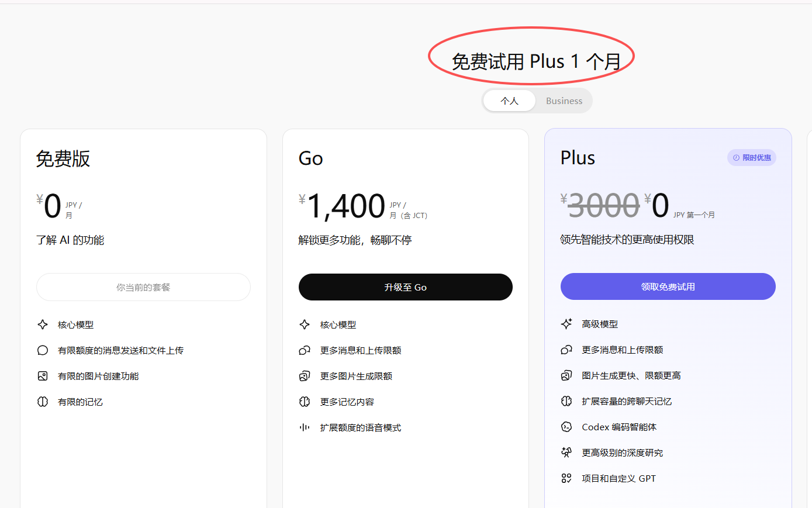Click clock icon in 限时优惠 badge
Viewport: 812px width, 508px height.
coord(737,158)
